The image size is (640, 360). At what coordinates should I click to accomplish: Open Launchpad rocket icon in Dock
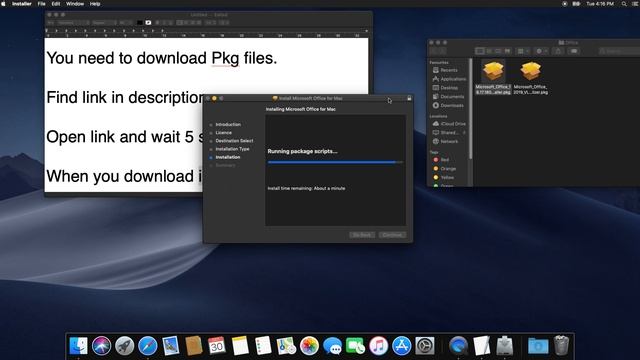pos(124,346)
